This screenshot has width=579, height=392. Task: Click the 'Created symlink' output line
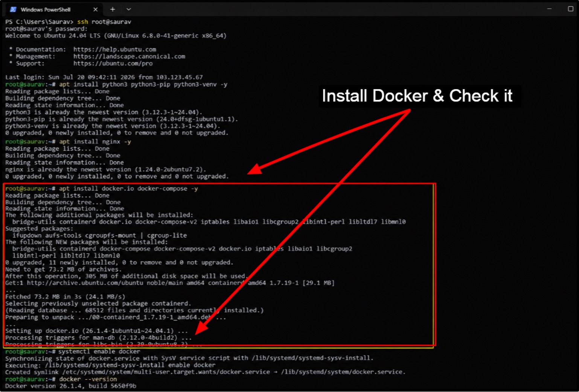click(206, 372)
